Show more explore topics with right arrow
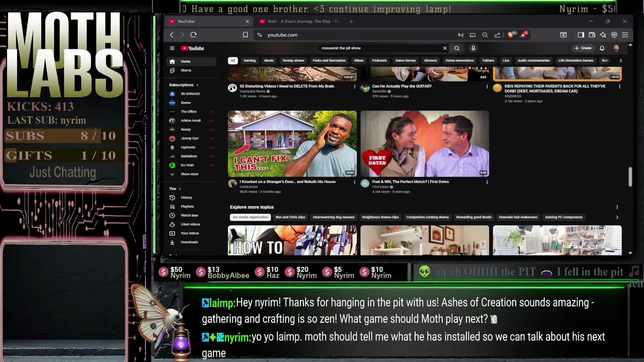The height and width of the screenshot is (362, 644). point(617,217)
